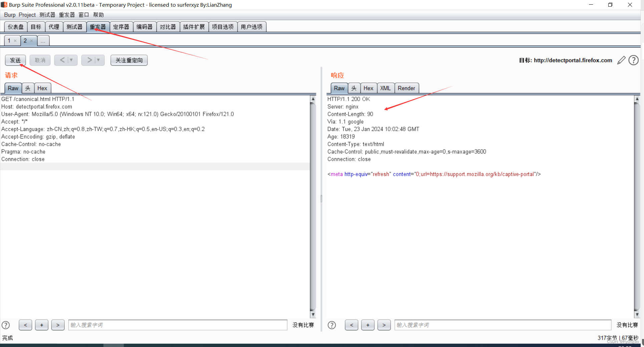Viewport: 644px width, 347px height.
Task: Focus the request search term input field
Action: (178, 325)
